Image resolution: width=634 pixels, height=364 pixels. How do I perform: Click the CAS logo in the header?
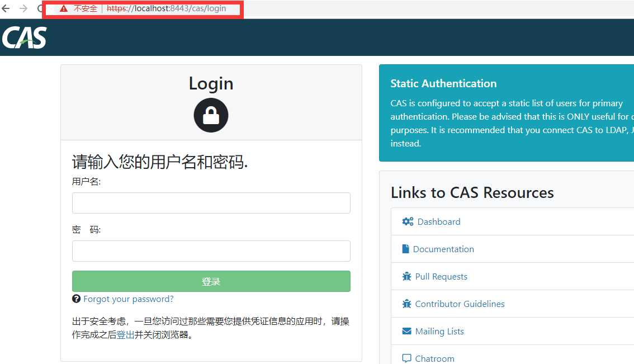pos(24,37)
